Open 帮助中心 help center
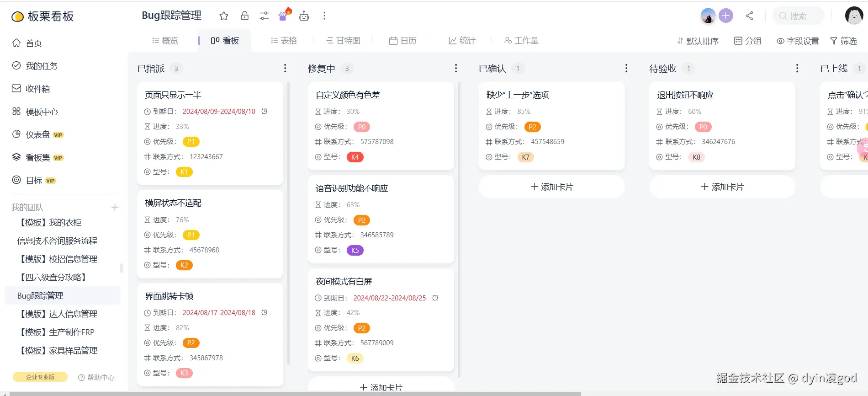The width and height of the screenshot is (868, 396). point(96,377)
